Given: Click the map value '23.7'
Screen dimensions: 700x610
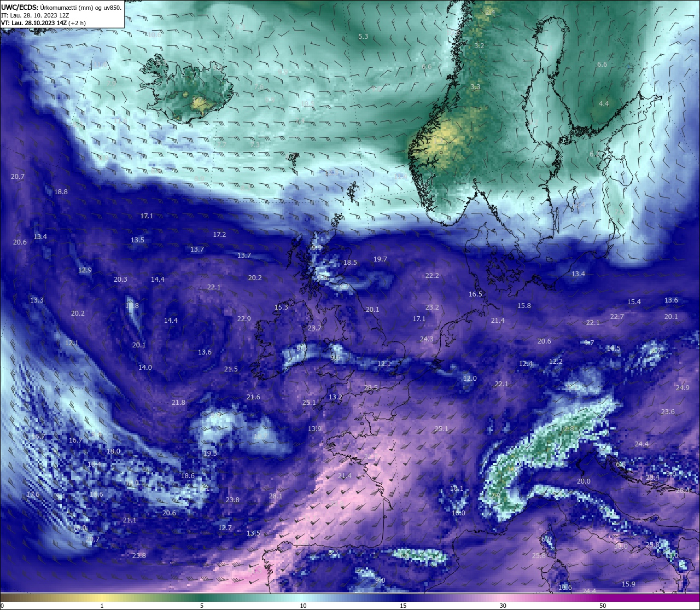Looking at the screenshot, I should [314, 328].
